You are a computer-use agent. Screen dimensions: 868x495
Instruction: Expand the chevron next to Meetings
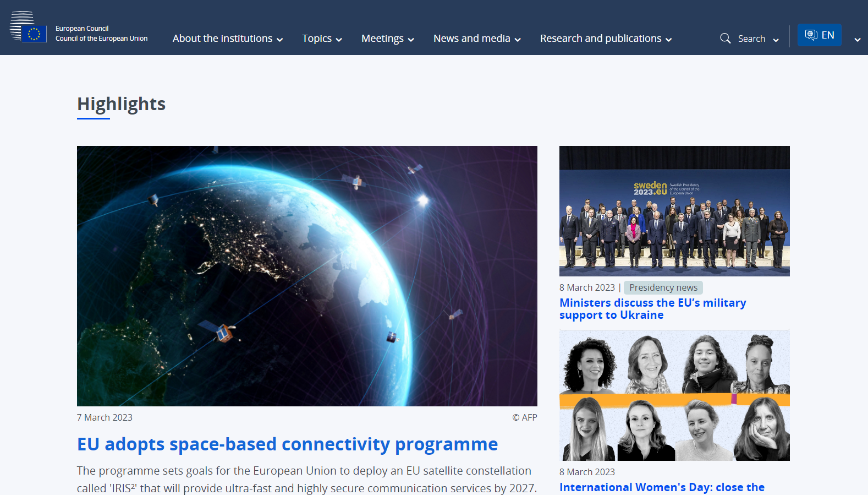[x=411, y=40]
